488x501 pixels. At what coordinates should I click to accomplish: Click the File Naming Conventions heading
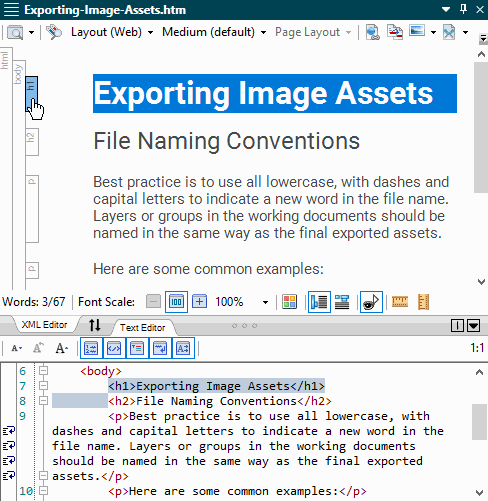point(226,141)
